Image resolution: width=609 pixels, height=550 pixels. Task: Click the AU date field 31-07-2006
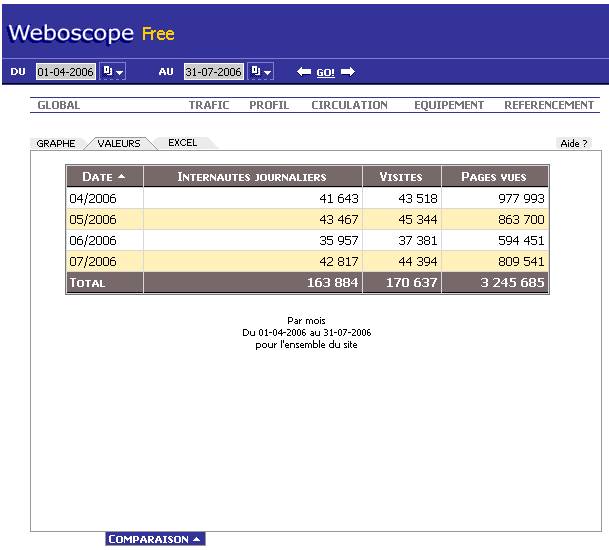click(x=214, y=72)
